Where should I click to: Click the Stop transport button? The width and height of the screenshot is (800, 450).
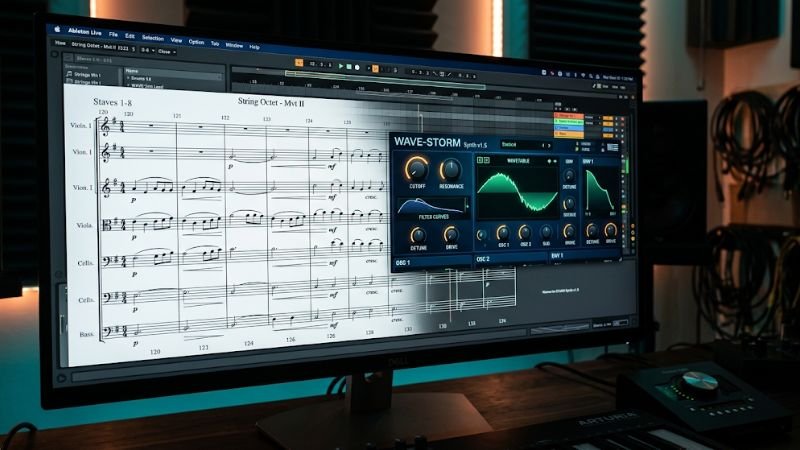(x=349, y=66)
